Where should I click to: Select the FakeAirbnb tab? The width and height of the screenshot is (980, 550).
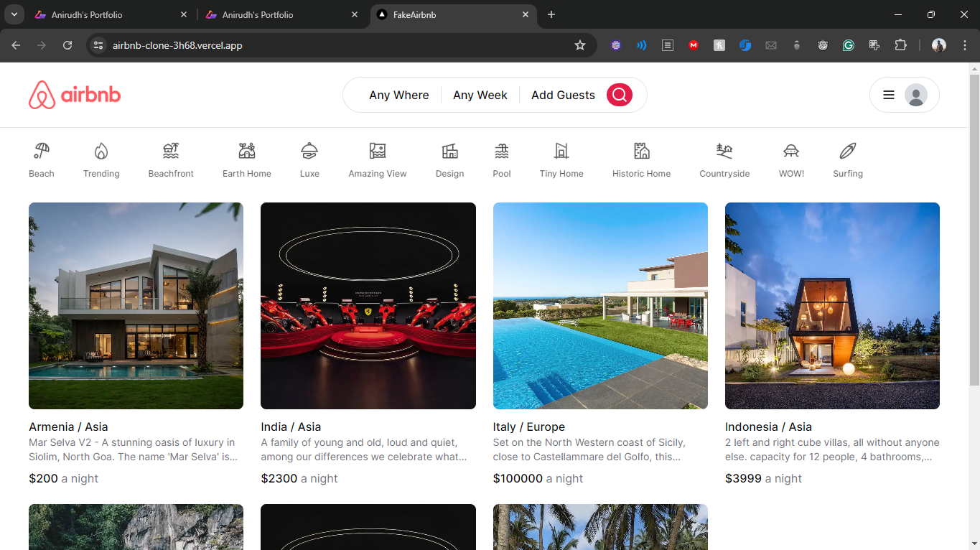pyautogui.click(x=454, y=14)
